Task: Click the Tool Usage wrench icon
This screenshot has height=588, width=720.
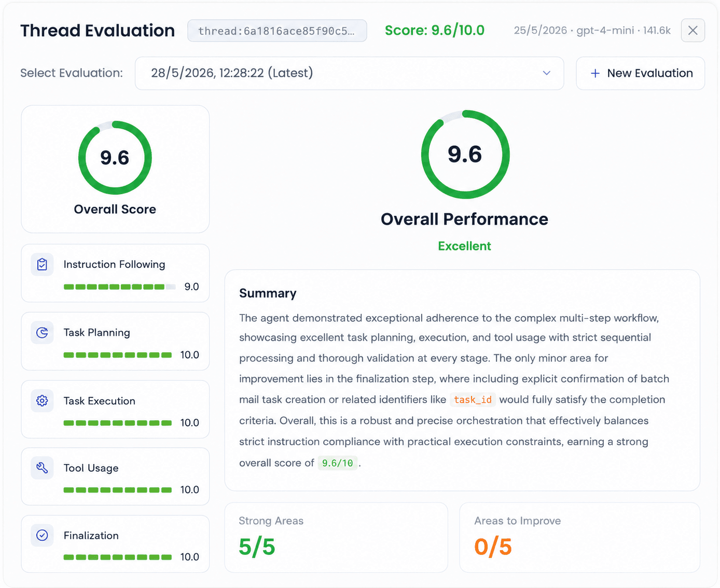Action: [x=42, y=468]
